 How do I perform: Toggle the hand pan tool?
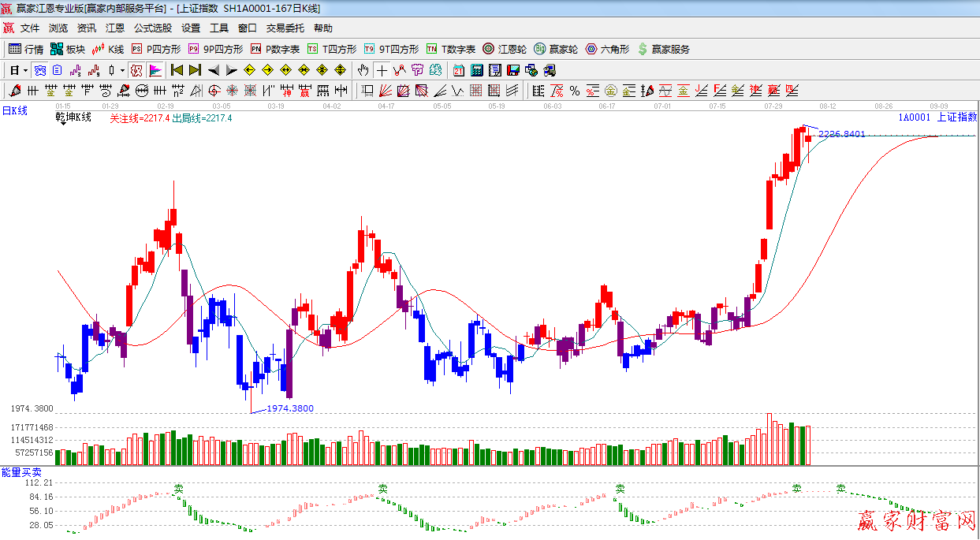(x=363, y=70)
